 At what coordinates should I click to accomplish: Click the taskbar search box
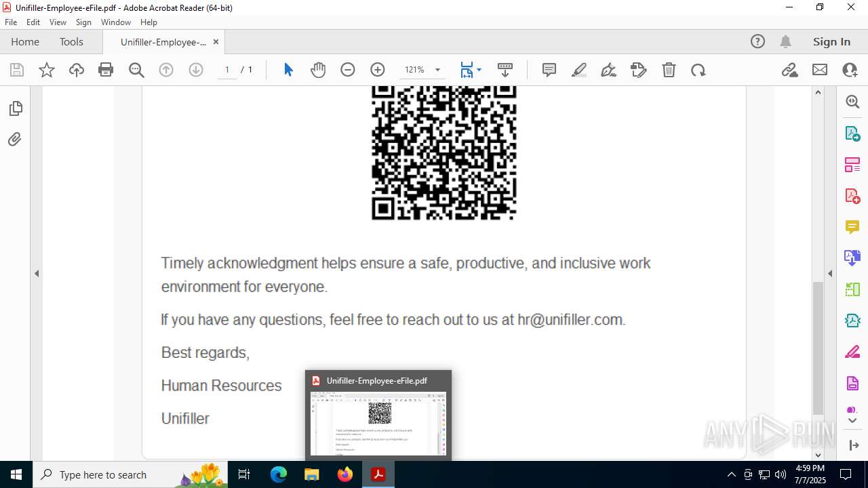(132, 474)
